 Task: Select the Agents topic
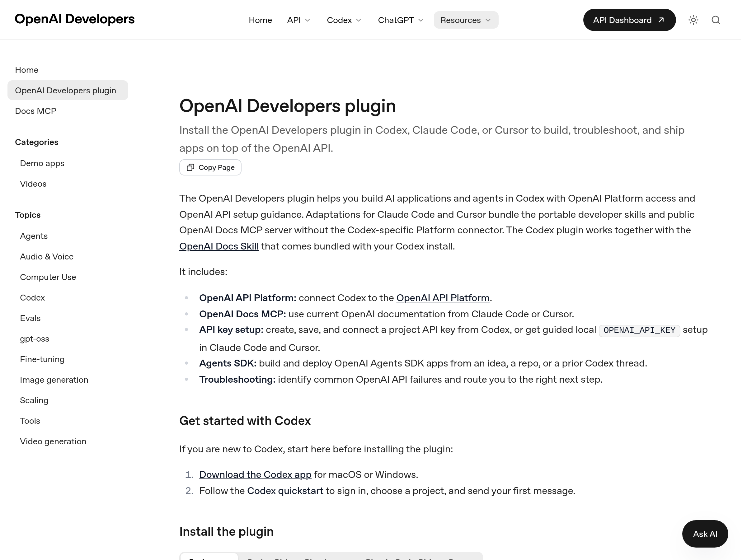click(x=34, y=236)
